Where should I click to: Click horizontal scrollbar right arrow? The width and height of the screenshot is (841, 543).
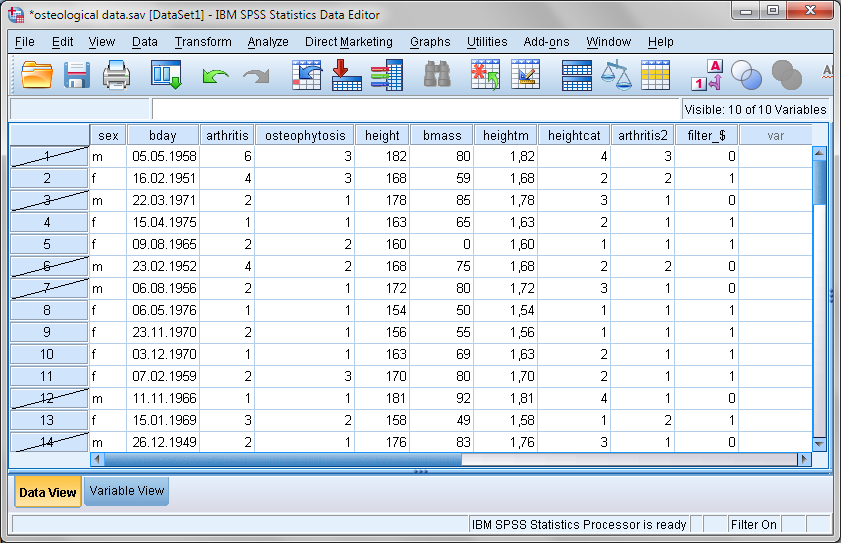tap(804, 459)
